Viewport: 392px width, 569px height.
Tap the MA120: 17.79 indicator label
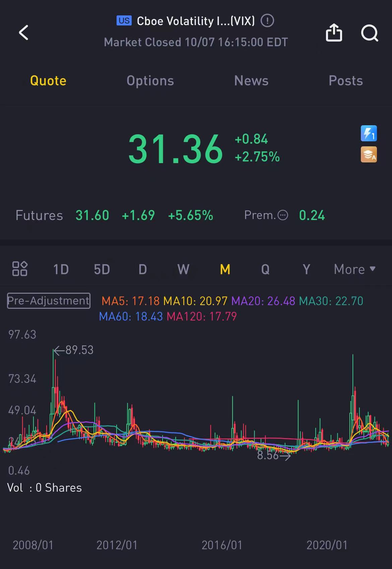[202, 316]
